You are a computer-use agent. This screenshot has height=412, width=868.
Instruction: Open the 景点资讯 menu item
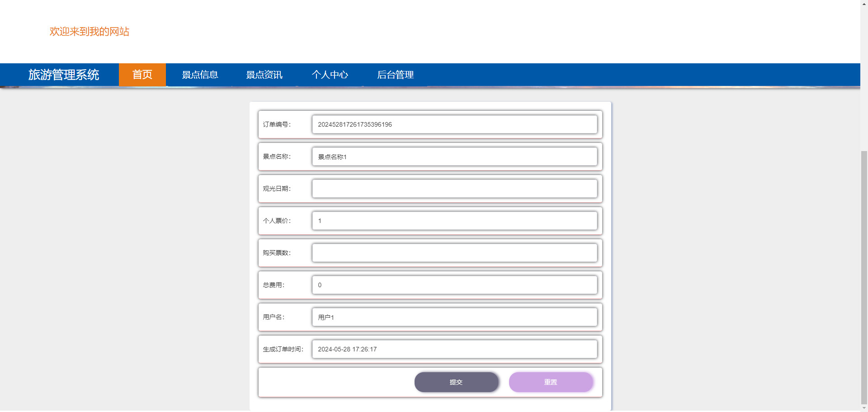tap(264, 75)
